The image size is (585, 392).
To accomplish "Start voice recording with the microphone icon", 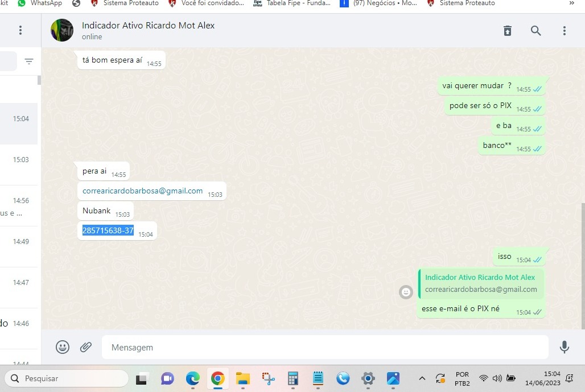I will point(564,347).
